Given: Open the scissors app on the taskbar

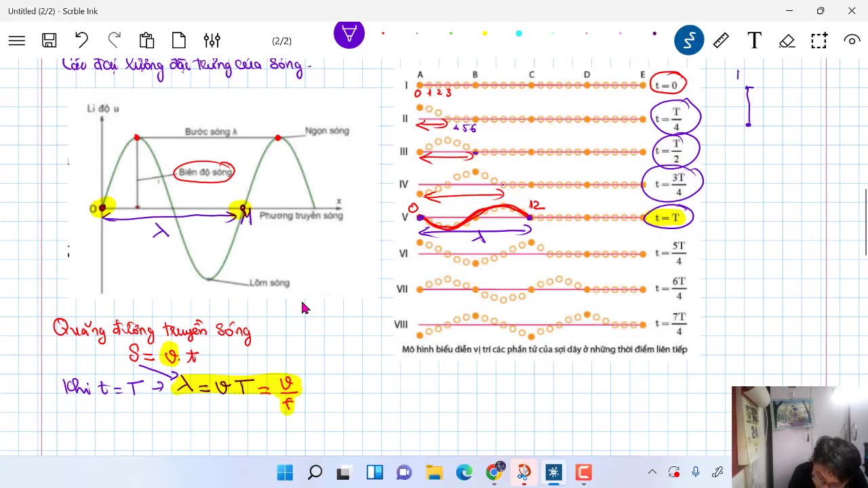Looking at the screenshot, I should tap(524, 472).
